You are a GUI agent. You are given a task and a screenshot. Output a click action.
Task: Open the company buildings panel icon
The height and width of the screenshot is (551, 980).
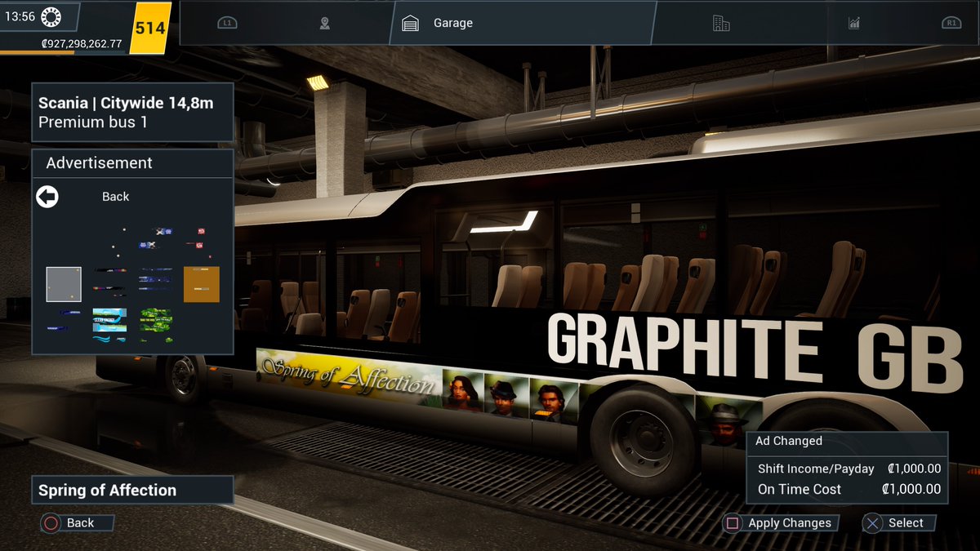point(720,23)
